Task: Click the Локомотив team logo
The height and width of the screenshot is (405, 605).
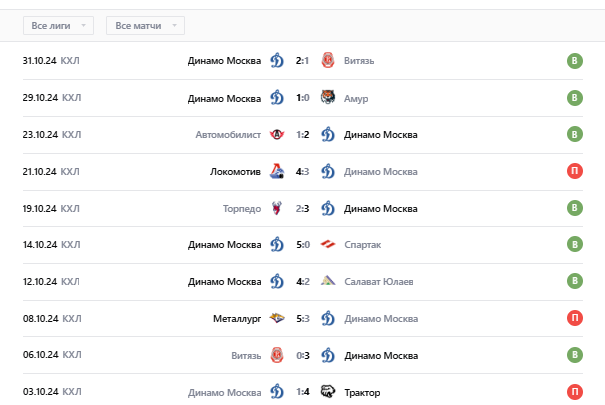Action: point(277,172)
